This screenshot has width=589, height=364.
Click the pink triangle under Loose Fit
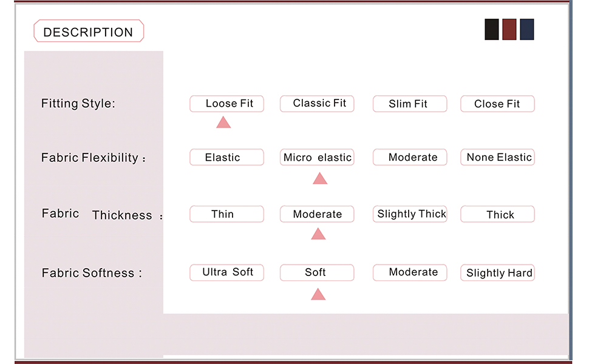223,123
